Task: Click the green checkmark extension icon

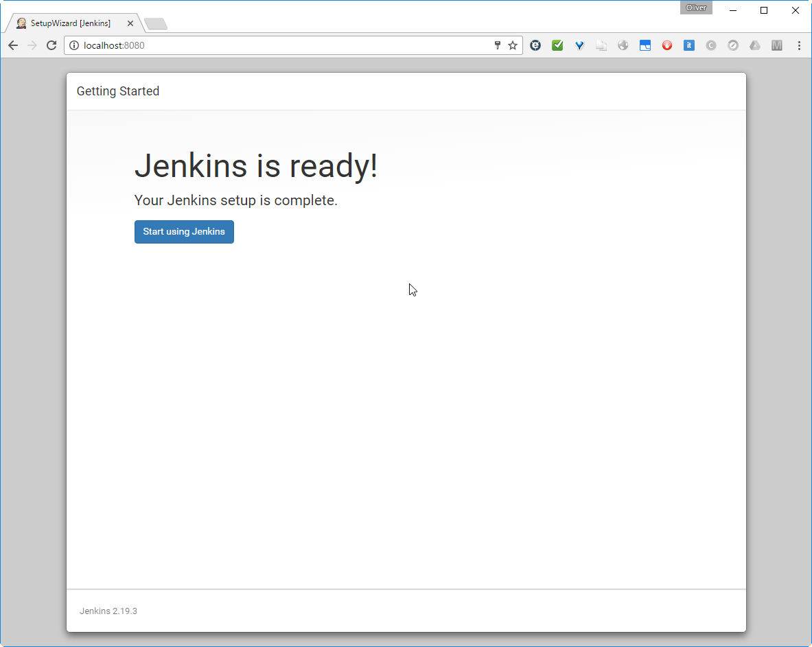Action: pos(557,45)
